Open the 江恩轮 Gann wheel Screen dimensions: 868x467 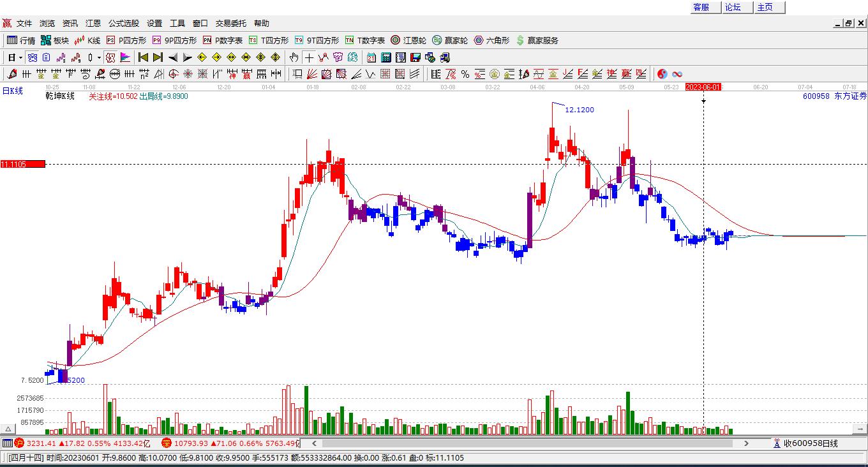click(408, 40)
